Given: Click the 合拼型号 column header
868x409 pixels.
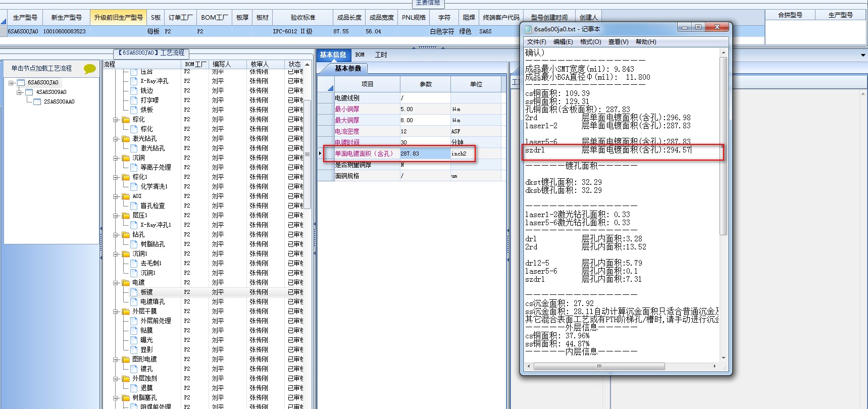Looking at the screenshot, I should [x=790, y=15].
